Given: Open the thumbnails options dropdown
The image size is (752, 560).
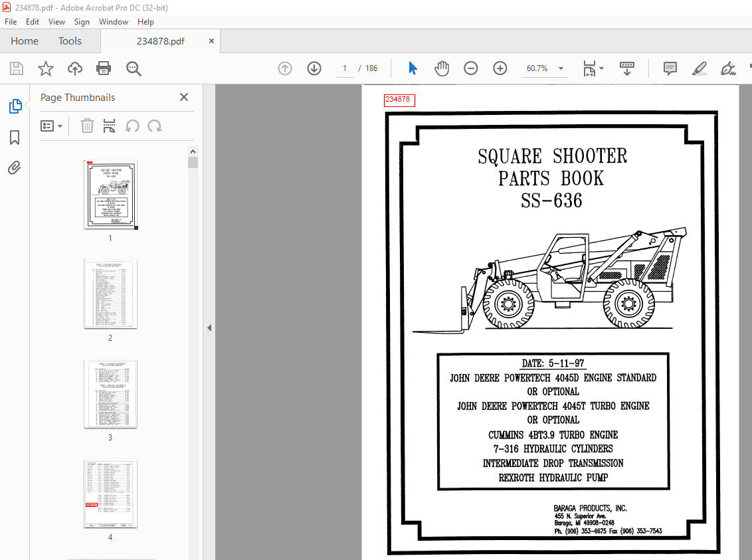Looking at the screenshot, I should [51, 126].
